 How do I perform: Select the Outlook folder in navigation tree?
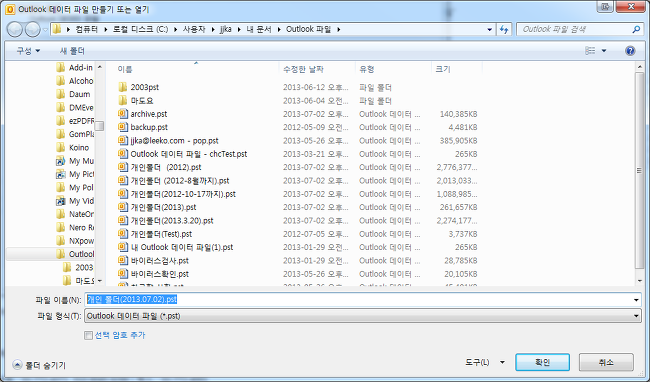click(51, 254)
